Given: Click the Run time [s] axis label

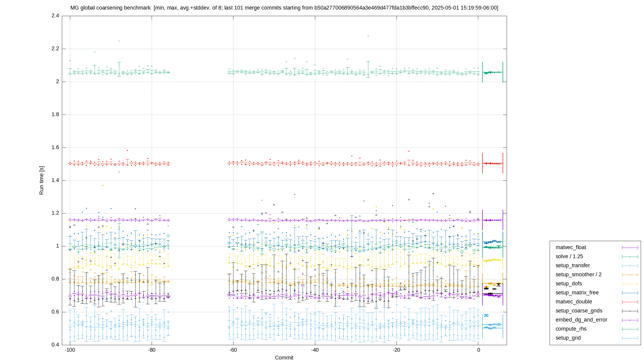Looking at the screenshot, I should pyautogui.click(x=42, y=180).
